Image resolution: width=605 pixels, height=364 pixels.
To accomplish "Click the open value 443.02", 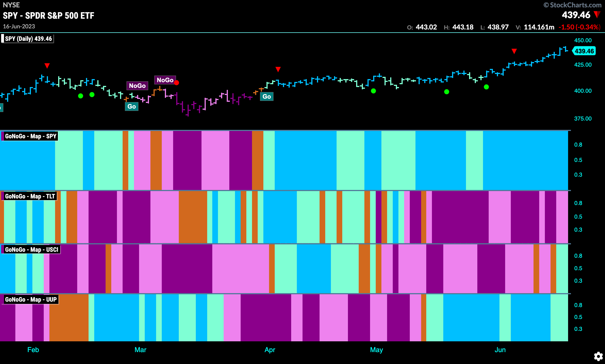I will [426, 27].
